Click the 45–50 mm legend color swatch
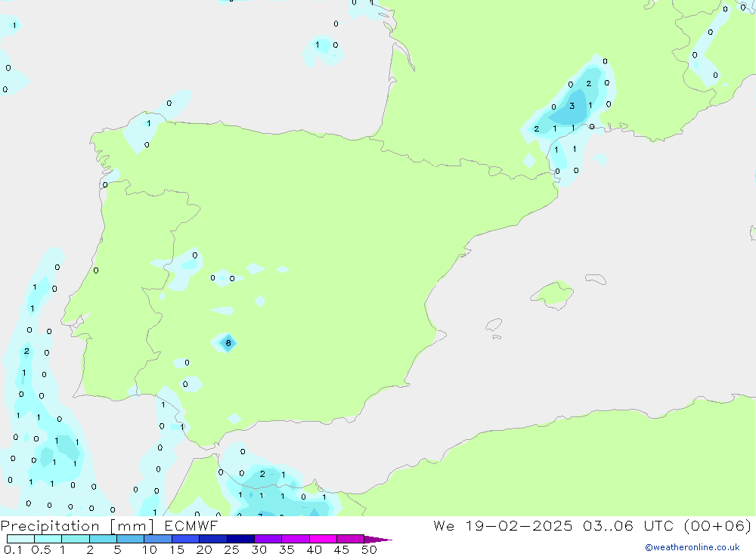Viewport: 756px width, 554px height. tap(351, 539)
